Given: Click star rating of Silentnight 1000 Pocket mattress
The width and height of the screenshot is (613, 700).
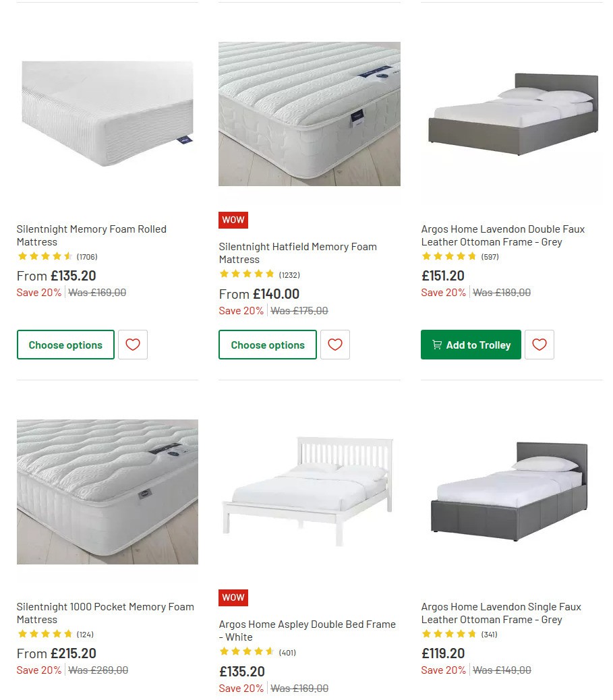Looking at the screenshot, I should point(45,634).
